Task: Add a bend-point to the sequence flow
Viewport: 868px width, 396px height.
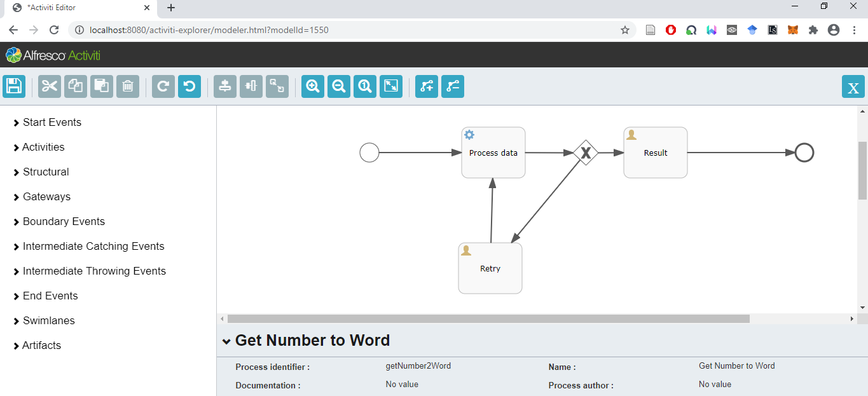Action: 427,86
